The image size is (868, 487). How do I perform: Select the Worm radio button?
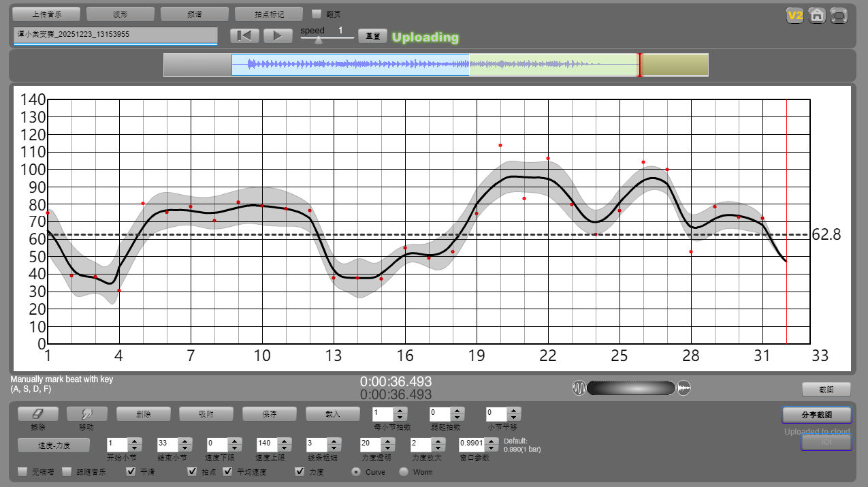404,472
